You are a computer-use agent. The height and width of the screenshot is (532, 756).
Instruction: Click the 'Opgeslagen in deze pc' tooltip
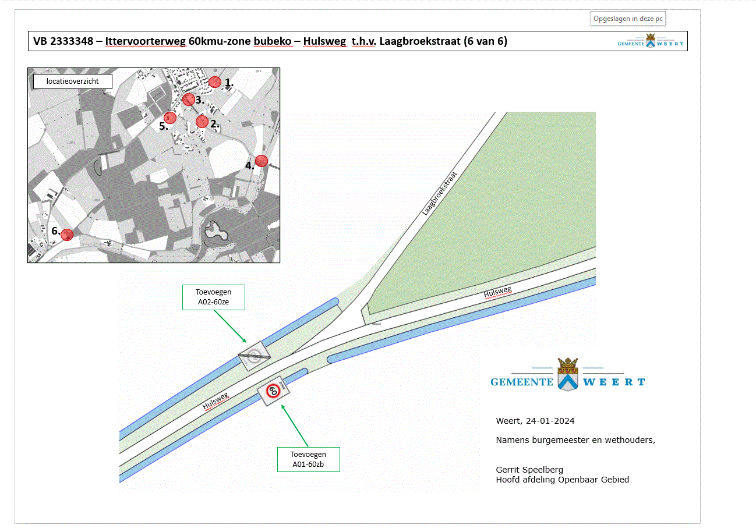pos(628,19)
